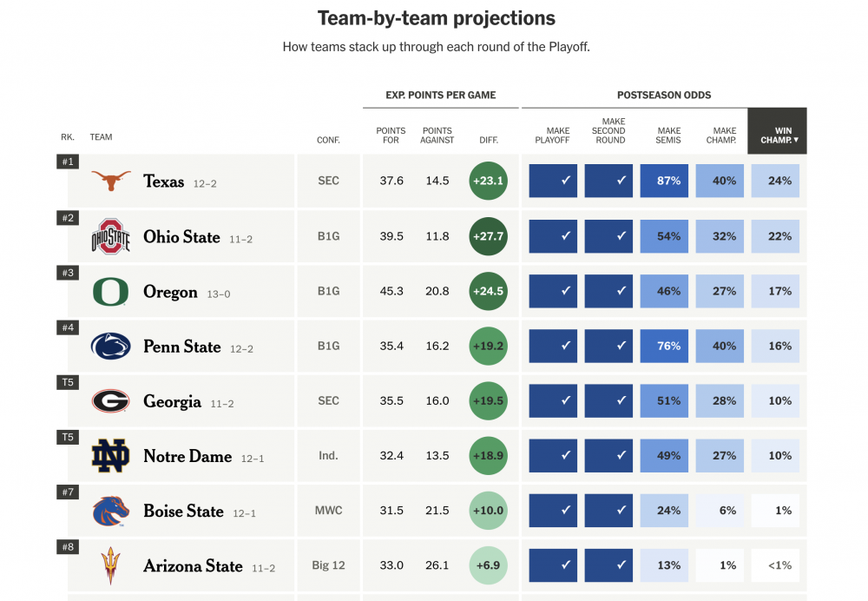
Task: Click the Penn State Nittany Lion logo
Action: point(110,347)
